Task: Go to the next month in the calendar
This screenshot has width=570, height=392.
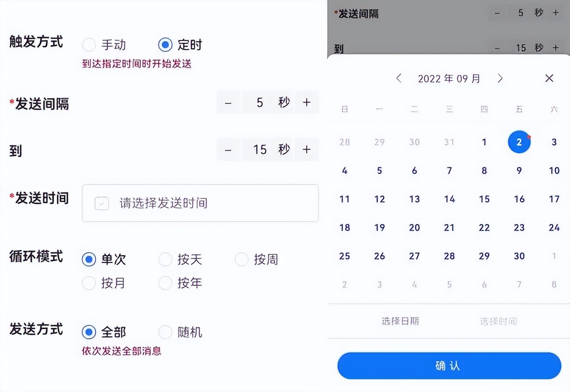Action: point(500,78)
